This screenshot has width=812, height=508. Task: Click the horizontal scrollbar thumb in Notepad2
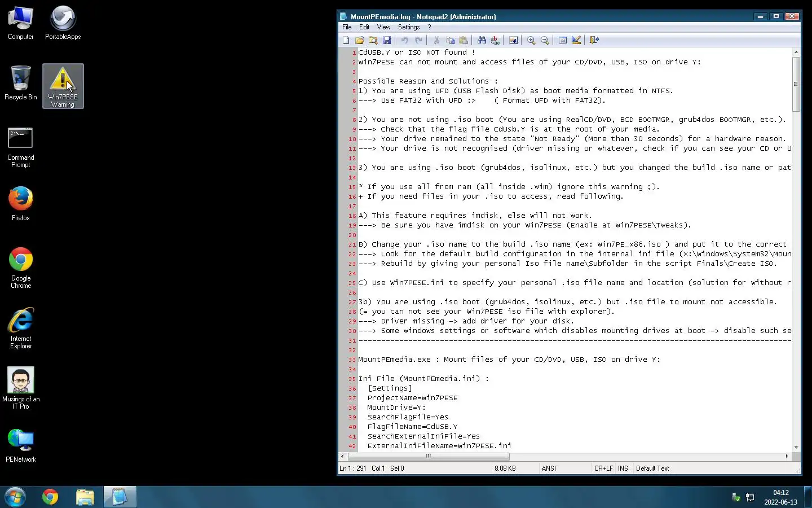pyautogui.click(x=429, y=456)
